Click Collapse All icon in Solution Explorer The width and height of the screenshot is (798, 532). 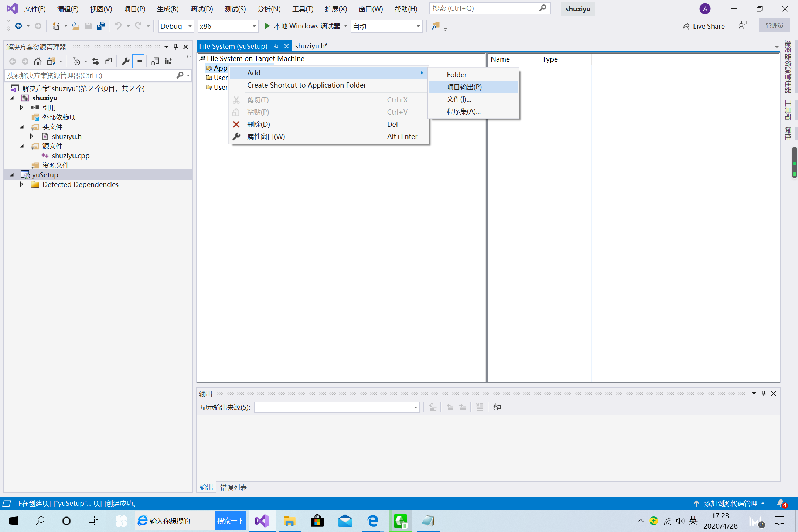[108, 61]
